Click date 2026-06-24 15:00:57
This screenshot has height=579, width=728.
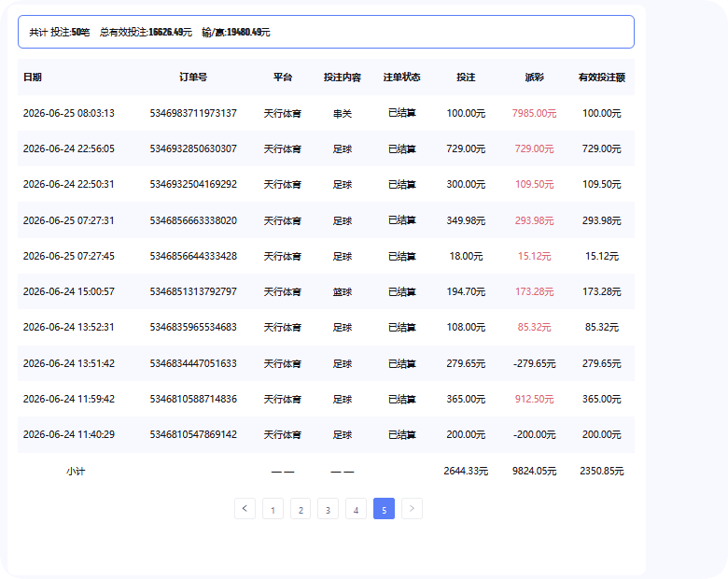coord(69,291)
